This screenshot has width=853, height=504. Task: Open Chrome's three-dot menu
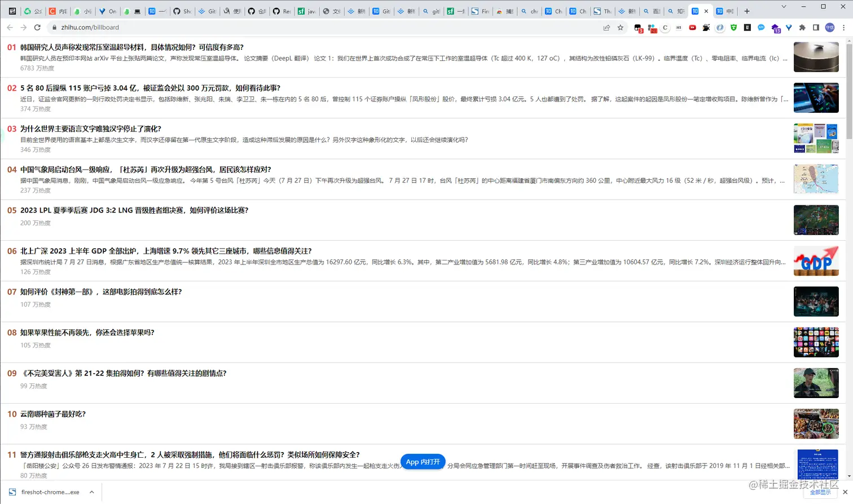point(843,28)
